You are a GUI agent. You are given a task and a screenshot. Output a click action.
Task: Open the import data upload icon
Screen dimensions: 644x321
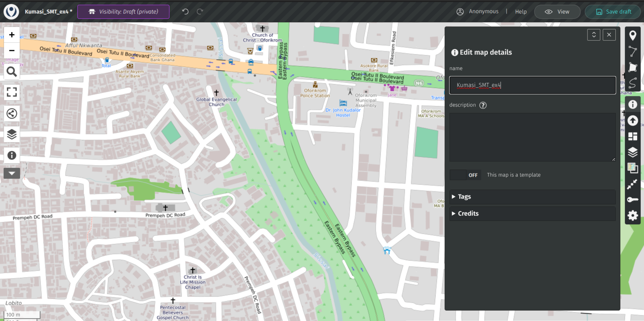tap(633, 120)
